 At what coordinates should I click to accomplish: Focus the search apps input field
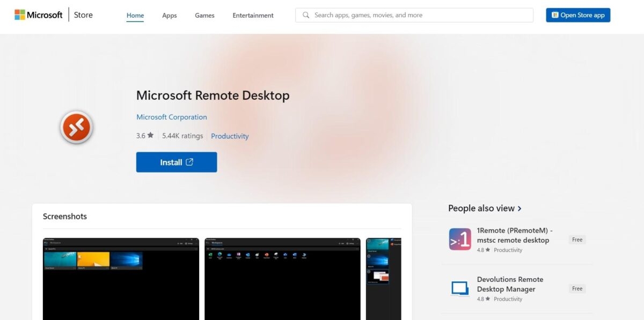414,15
